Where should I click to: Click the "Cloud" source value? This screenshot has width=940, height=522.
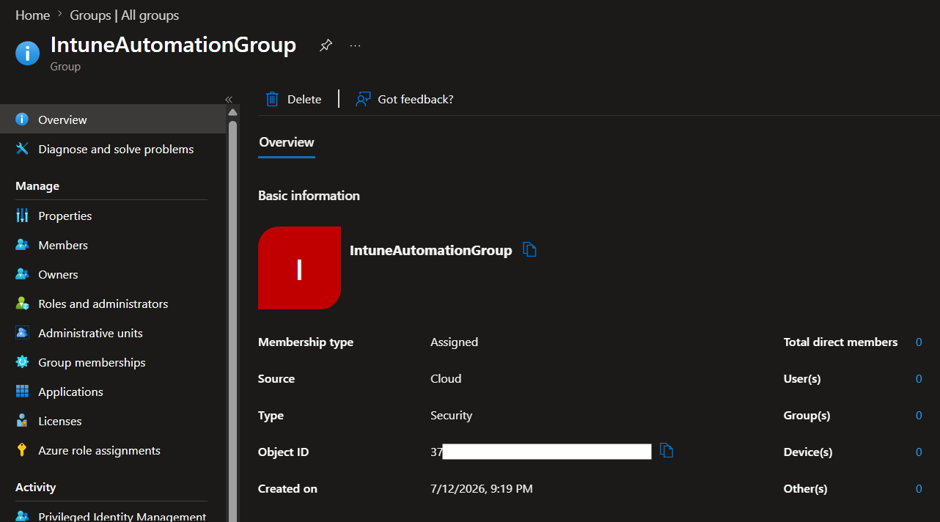coord(445,379)
